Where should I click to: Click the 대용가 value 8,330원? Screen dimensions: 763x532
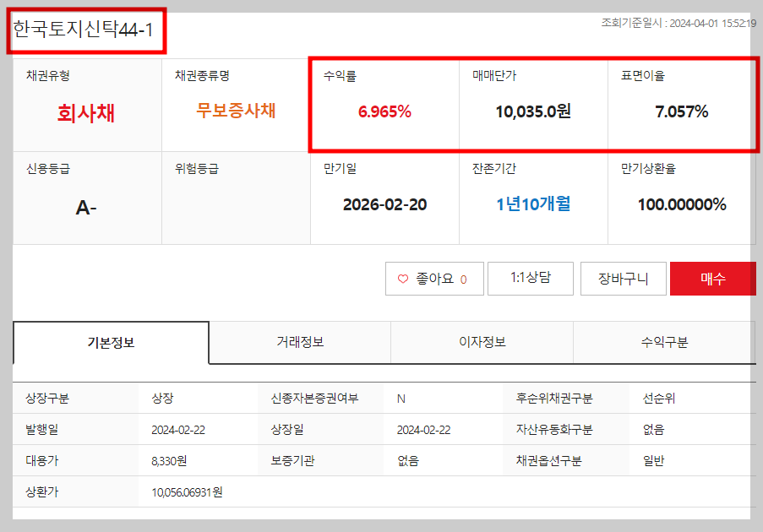pos(169,461)
